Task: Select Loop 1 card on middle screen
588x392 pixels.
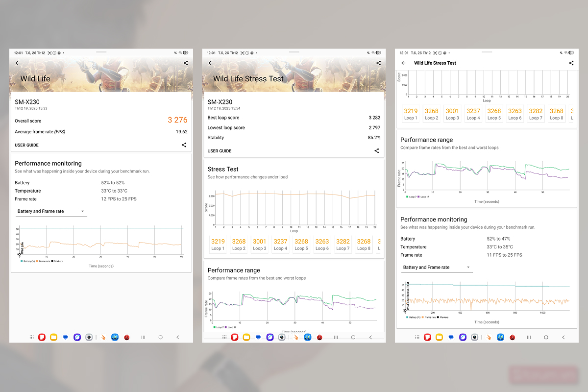Action: (x=218, y=245)
